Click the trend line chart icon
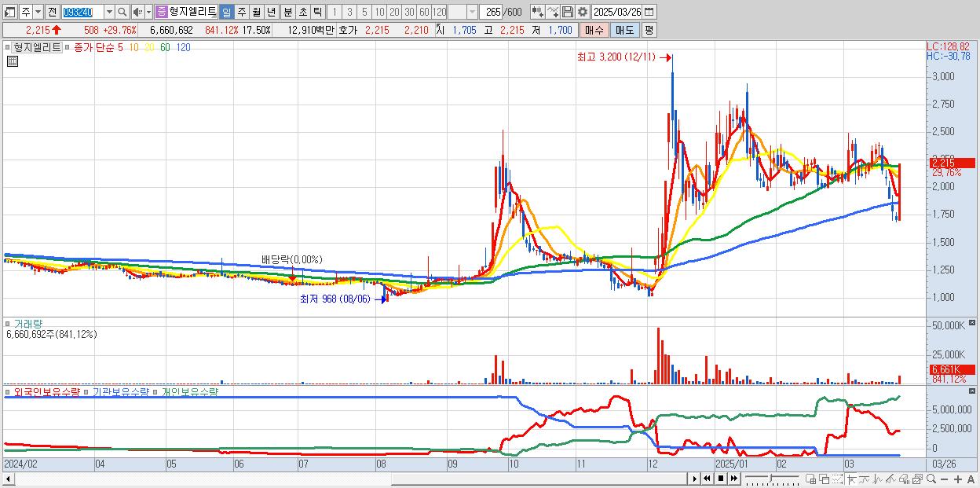The width and height of the screenshot is (980, 488). 865,479
